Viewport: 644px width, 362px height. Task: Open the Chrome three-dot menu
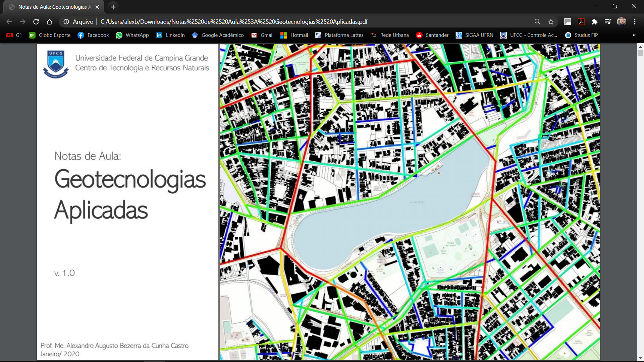(635, 21)
